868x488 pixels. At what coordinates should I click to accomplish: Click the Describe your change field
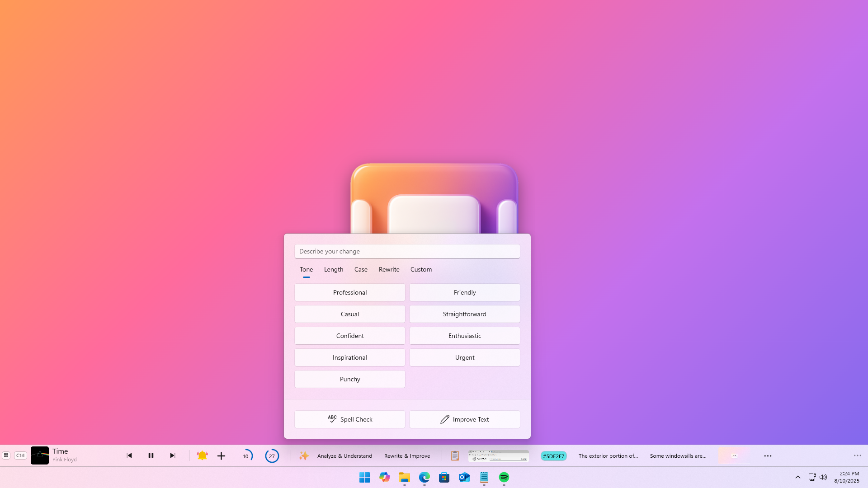[407, 251]
